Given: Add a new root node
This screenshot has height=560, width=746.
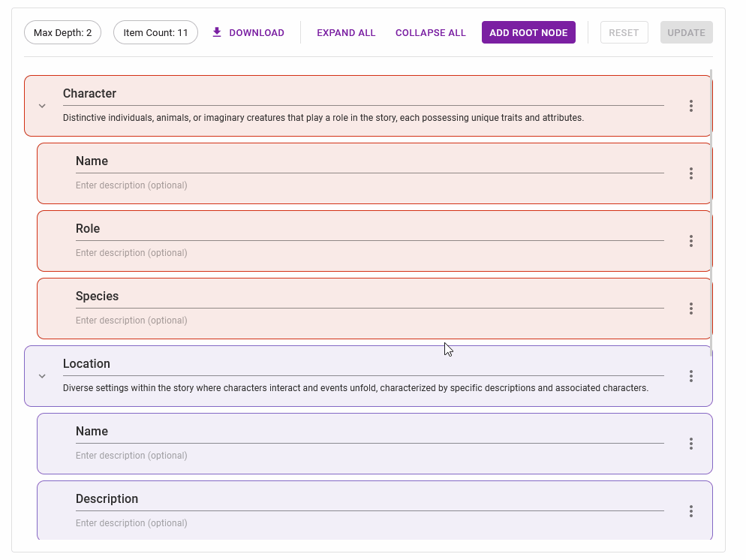Looking at the screenshot, I should [528, 32].
